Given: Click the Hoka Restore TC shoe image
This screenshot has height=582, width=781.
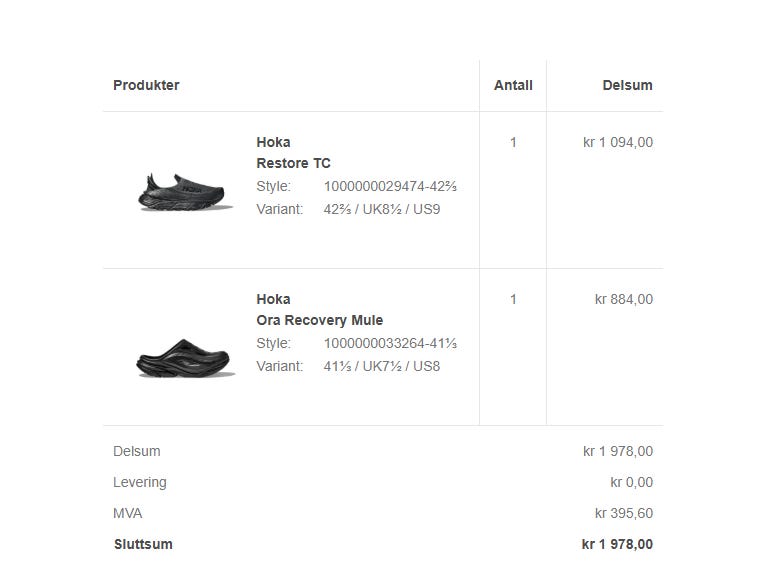Looking at the screenshot, I should tap(185, 188).
